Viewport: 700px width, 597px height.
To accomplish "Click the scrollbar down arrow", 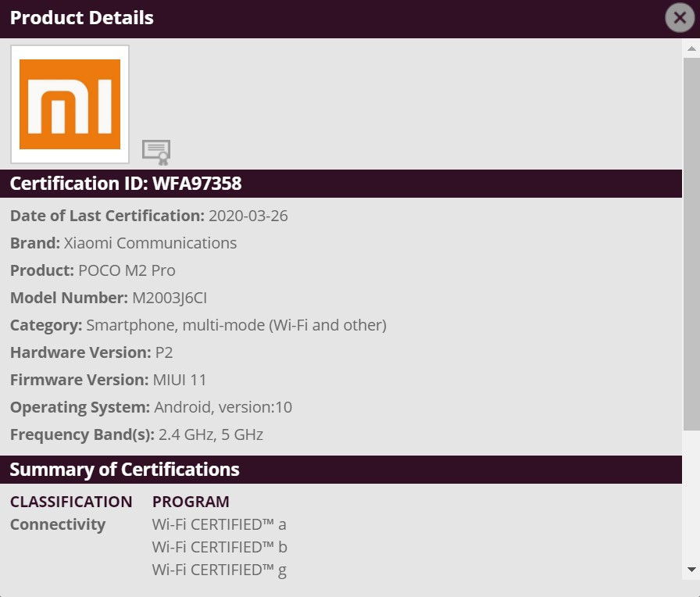I will (x=691, y=570).
